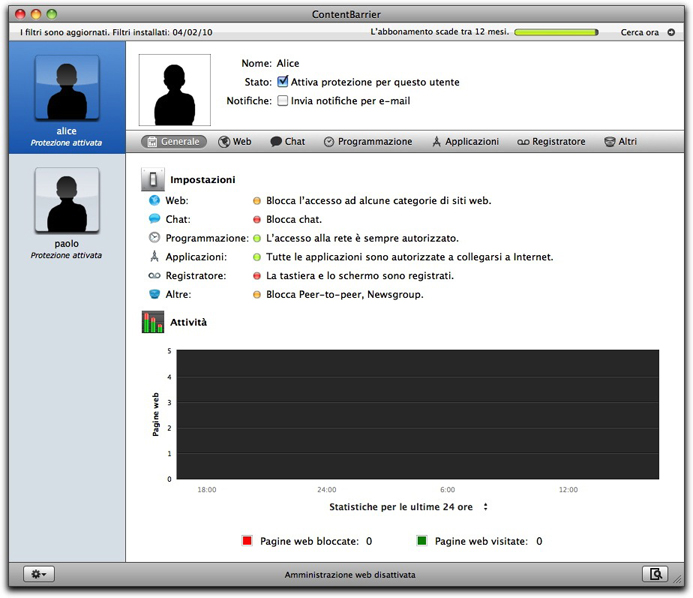Click the orange status dot for Web
The width and height of the screenshot is (693, 598).
point(257,201)
